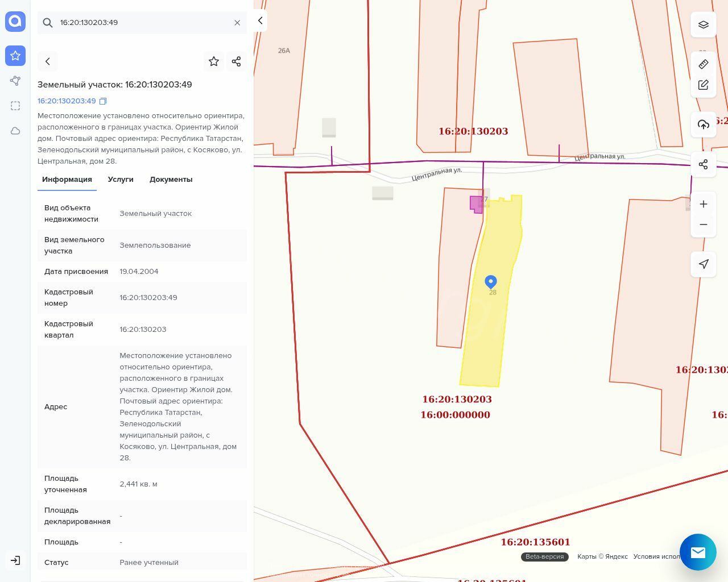Click the cadastral number search input
728x582 pixels.
pos(142,23)
